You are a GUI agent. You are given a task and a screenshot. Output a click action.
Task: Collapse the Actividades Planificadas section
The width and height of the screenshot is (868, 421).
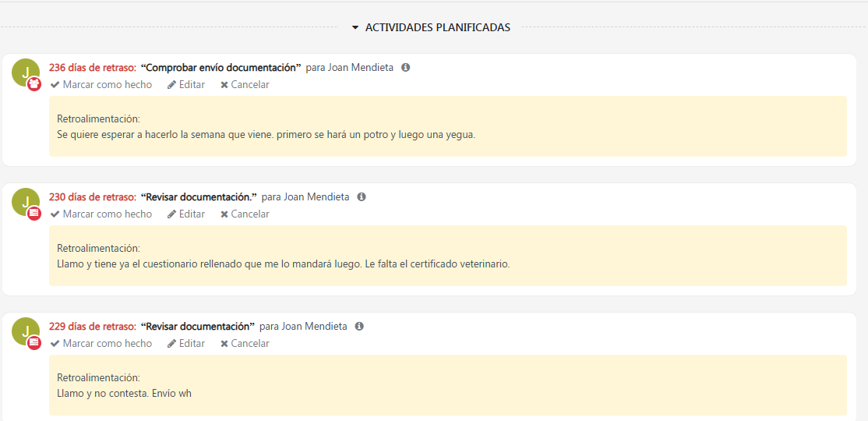pos(431,27)
